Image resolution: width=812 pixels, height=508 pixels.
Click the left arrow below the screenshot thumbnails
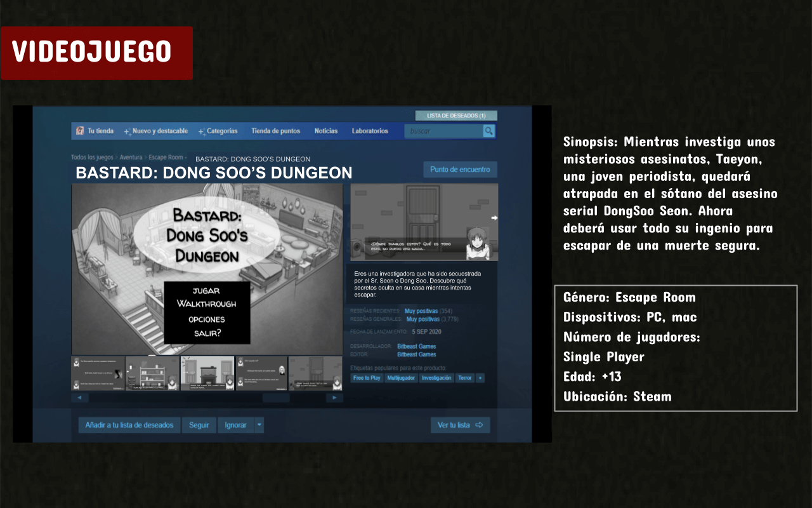tap(79, 396)
